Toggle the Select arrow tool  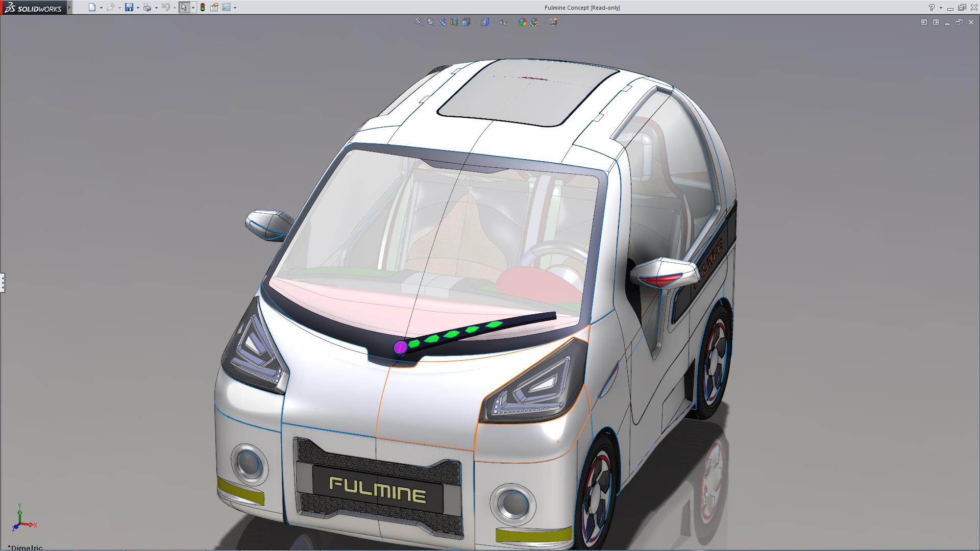tap(184, 8)
